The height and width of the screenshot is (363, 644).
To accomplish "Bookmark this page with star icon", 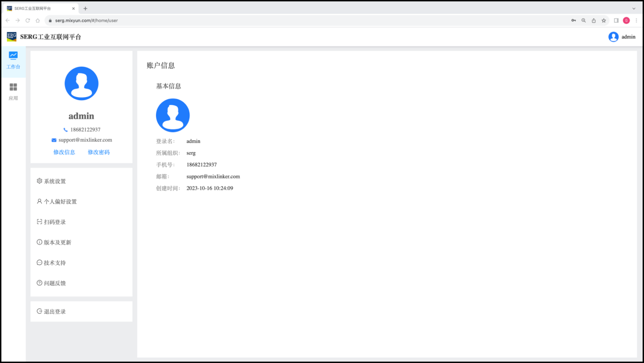I will (604, 20).
